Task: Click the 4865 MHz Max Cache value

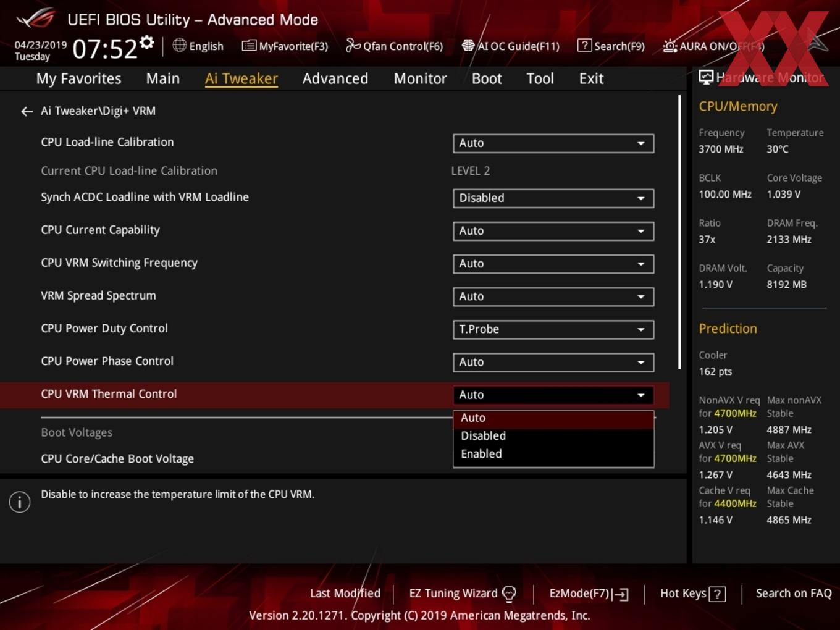Action: (x=789, y=520)
